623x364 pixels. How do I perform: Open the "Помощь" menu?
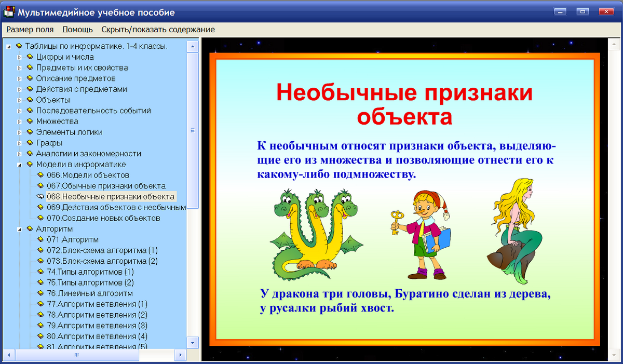click(x=77, y=30)
